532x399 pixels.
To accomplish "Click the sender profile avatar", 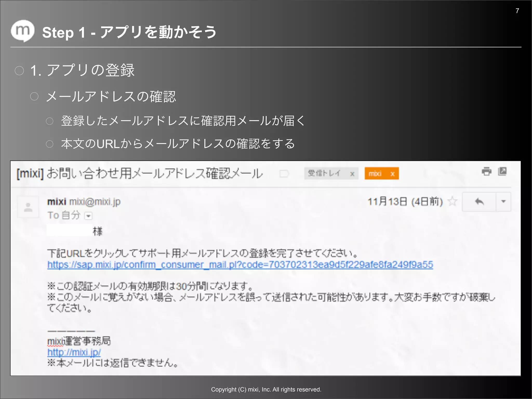I will coord(28,207).
